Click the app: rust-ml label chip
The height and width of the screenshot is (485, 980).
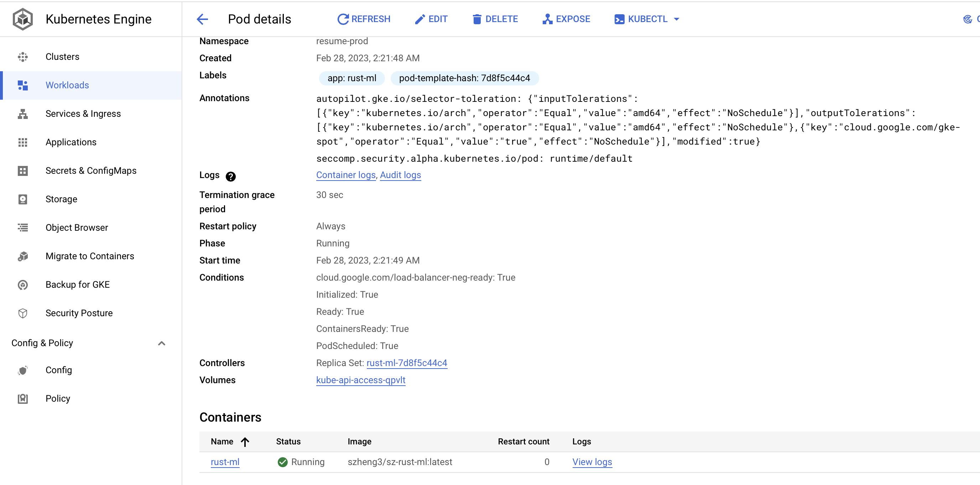tap(351, 78)
